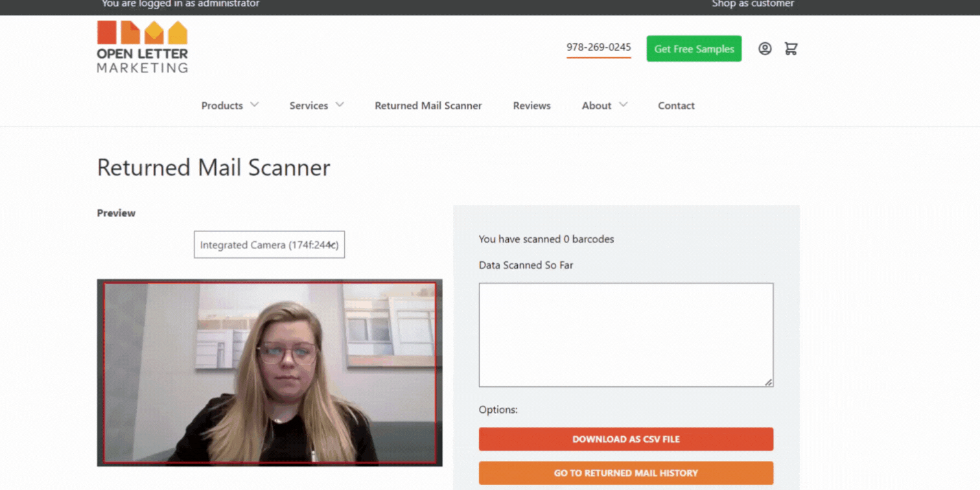Viewport: 980px width, 490px height.
Task: Click the textarea resize handle corner
Action: point(768,382)
